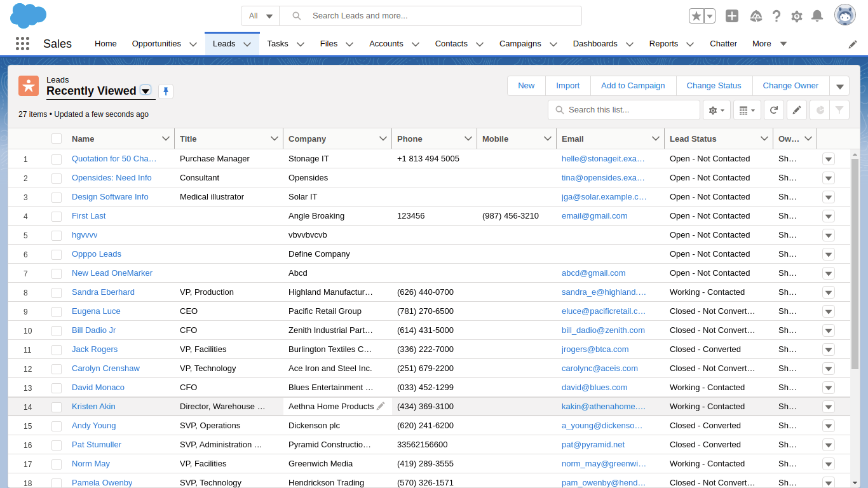
Task: Check the Opensides: Need Info row checkbox
Action: pyautogui.click(x=57, y=178)
